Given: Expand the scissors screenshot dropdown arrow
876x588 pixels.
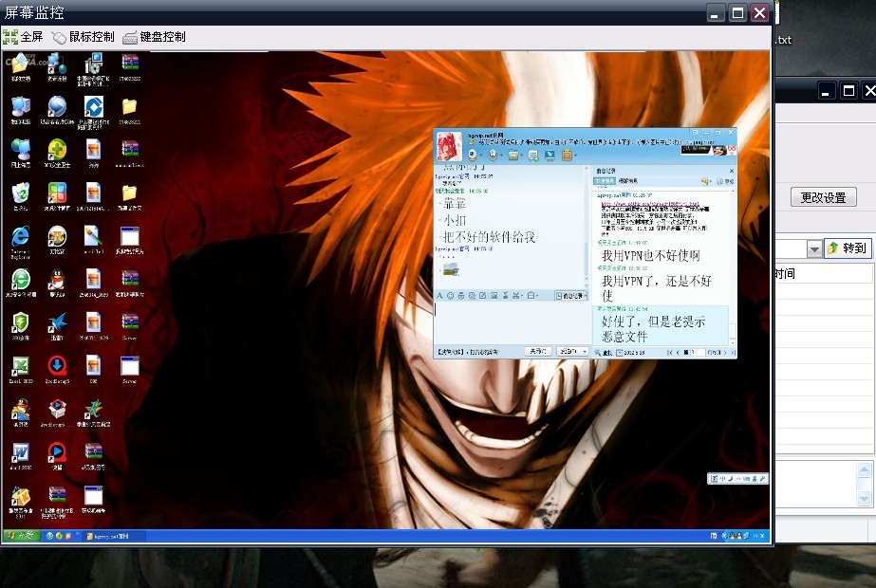Looking at the screenshot, I should 522,296.
